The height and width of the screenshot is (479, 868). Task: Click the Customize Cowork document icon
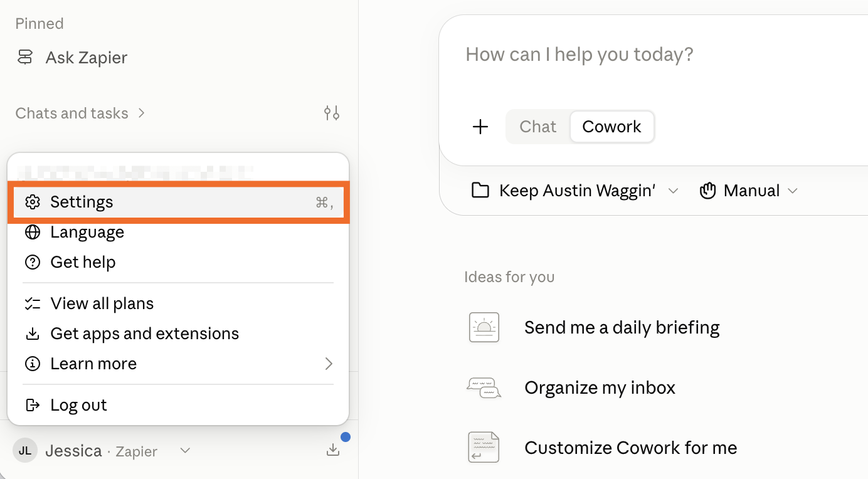tap(484, 448)
